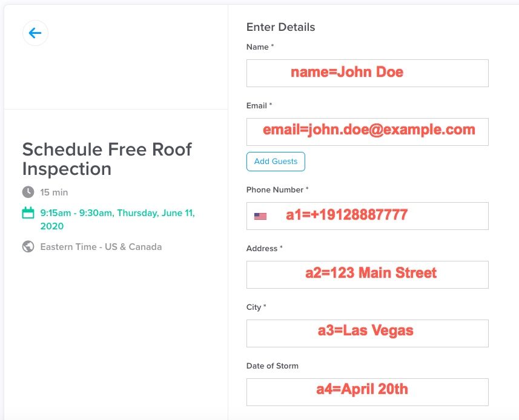Click the green calendar icon

28,212
